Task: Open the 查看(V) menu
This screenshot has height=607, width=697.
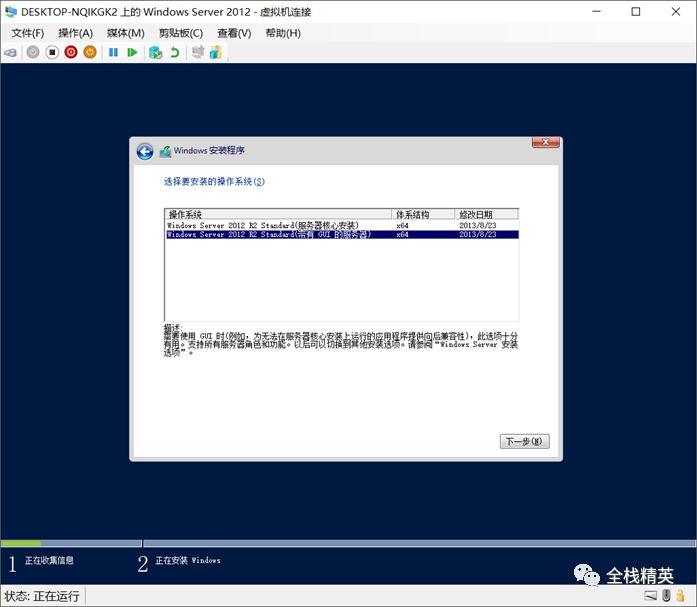Action: 234,33
